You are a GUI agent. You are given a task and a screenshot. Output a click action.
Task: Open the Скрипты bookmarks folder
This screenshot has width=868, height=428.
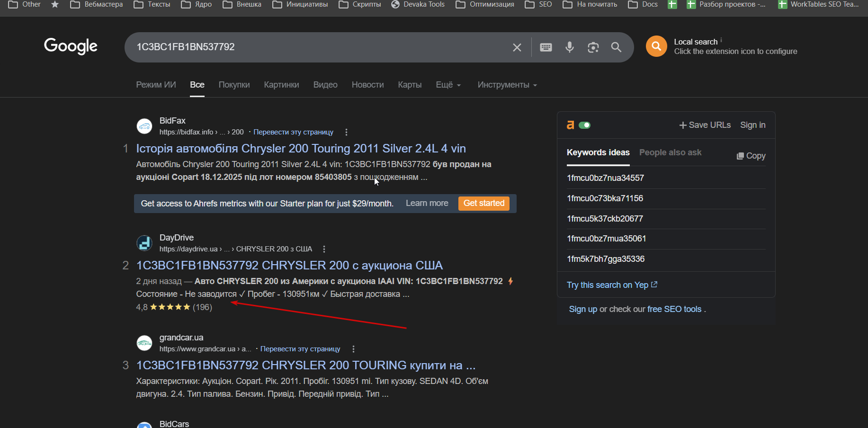pos(360,4)
